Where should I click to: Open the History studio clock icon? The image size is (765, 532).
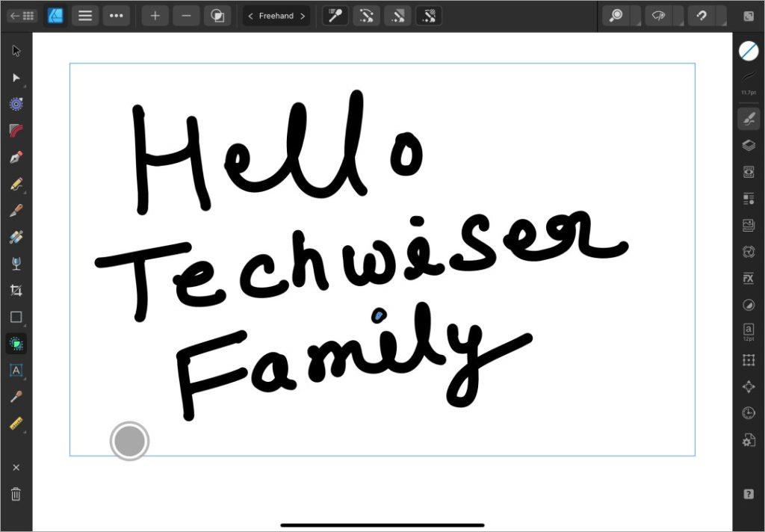point(749,413)
